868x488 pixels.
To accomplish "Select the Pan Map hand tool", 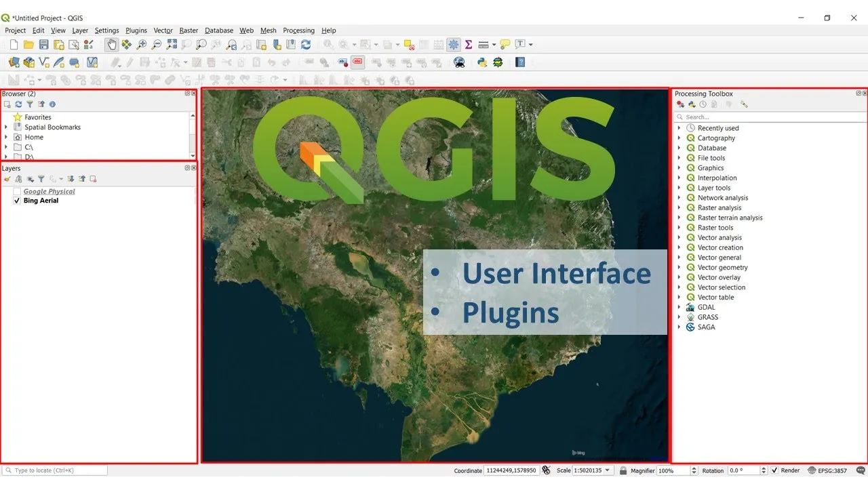I will (x=111, y=45).
